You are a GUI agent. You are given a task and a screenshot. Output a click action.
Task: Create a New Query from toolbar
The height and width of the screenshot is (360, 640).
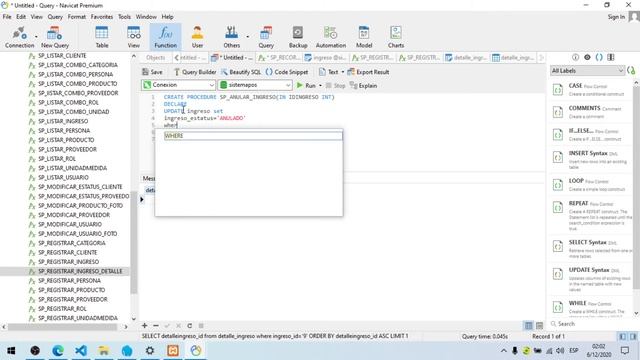coord(55,37)
